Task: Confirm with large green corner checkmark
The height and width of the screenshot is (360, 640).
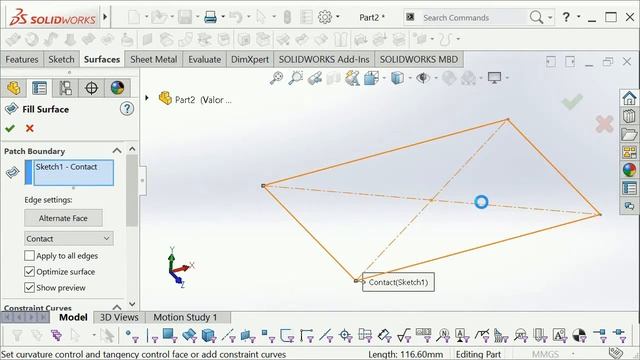Action: pyautogui.click(x=572, y=102)
